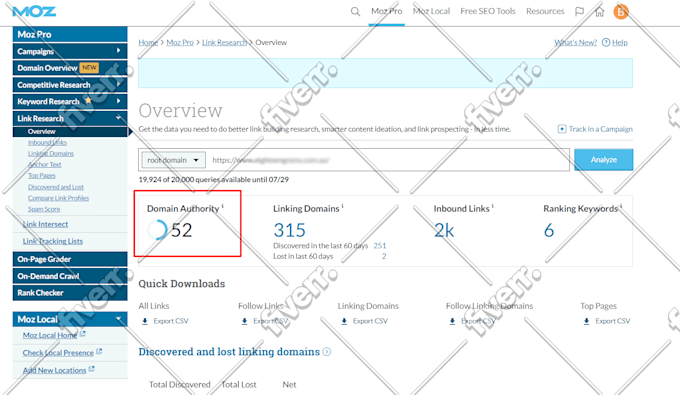
Task: Open the root domain dropdown
Action: click(173, 160)
